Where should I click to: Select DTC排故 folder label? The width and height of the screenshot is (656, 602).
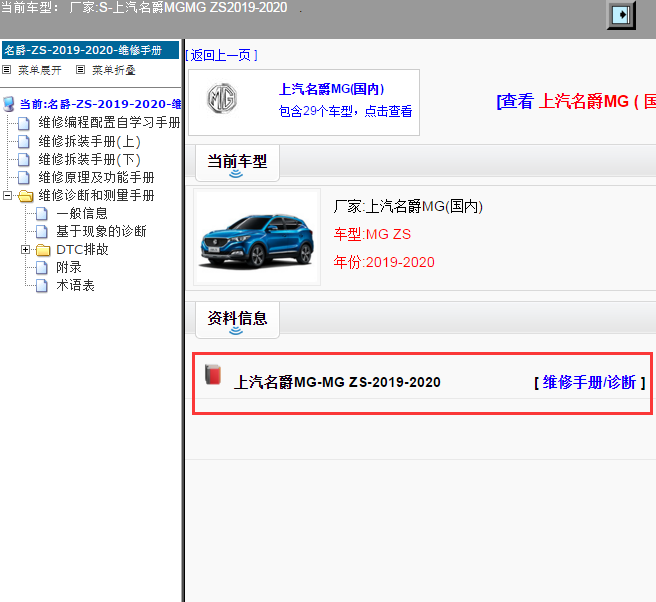click(82, 250)
